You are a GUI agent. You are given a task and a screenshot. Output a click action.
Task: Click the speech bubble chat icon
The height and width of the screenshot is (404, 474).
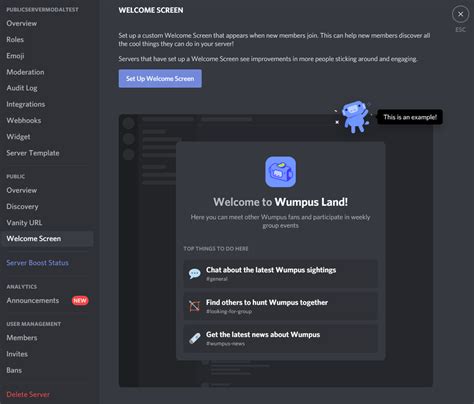coord(195,274)
